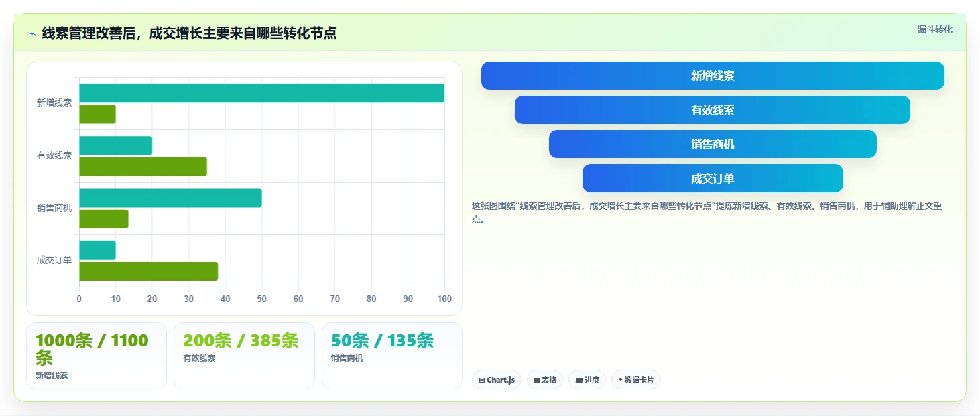This screenshot has width=980, height=416.
Task: Click the x-axis tick label 80
Action: pyautogui.click(x=371, y=299)
